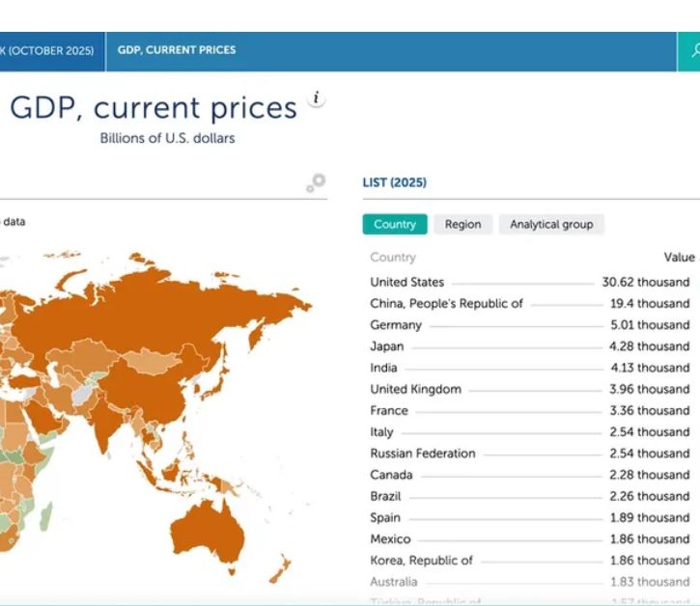Open the map settings gear icon
Image resolution: width=700 pixels, height=606 pixels.
click(315, 183)
